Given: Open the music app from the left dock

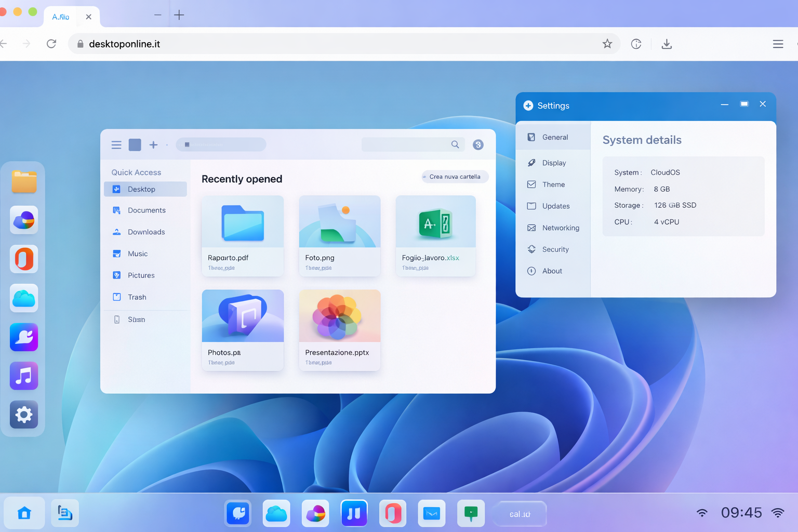Looking at the screenshot, I should [23, 376].
